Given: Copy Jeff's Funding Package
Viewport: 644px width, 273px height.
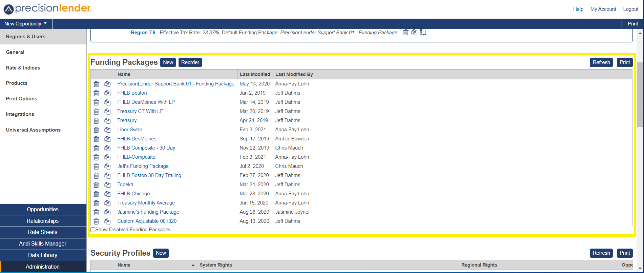Looking at the screenshot, I should coord(107,166).
